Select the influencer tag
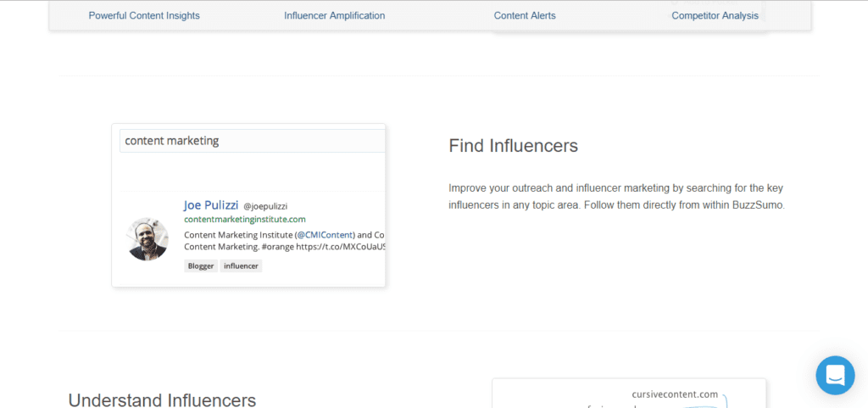 point(241,266)
